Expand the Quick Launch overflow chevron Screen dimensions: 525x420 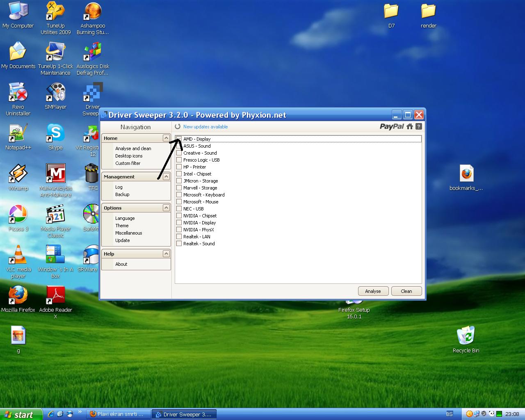(x=79, y=412)
